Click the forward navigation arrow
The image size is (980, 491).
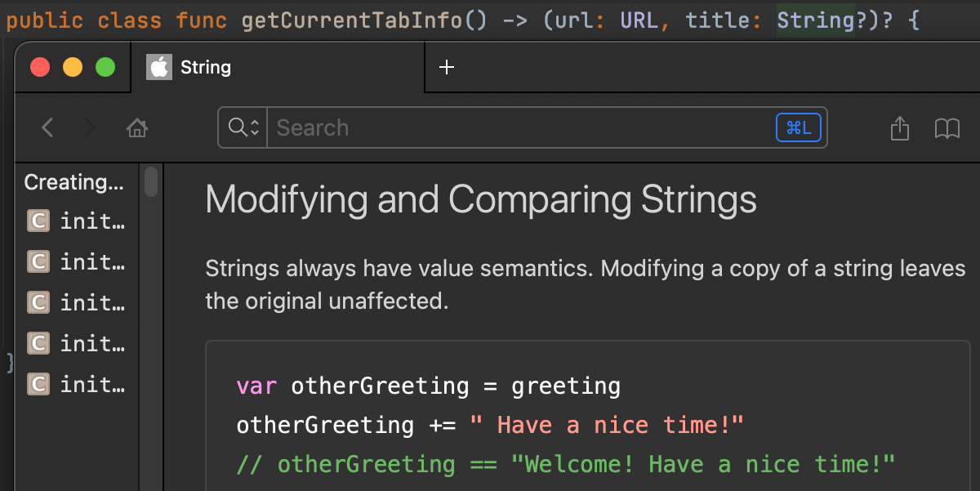90,127
